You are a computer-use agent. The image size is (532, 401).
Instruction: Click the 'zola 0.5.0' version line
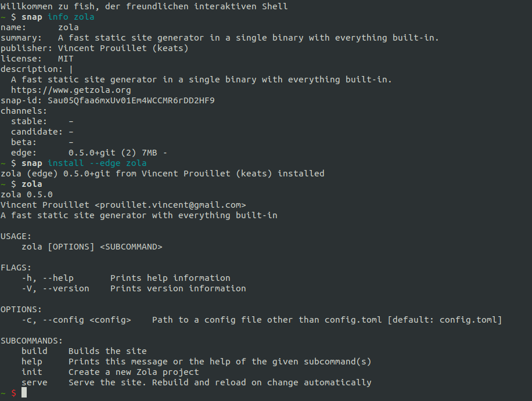[x=27, y=194]
